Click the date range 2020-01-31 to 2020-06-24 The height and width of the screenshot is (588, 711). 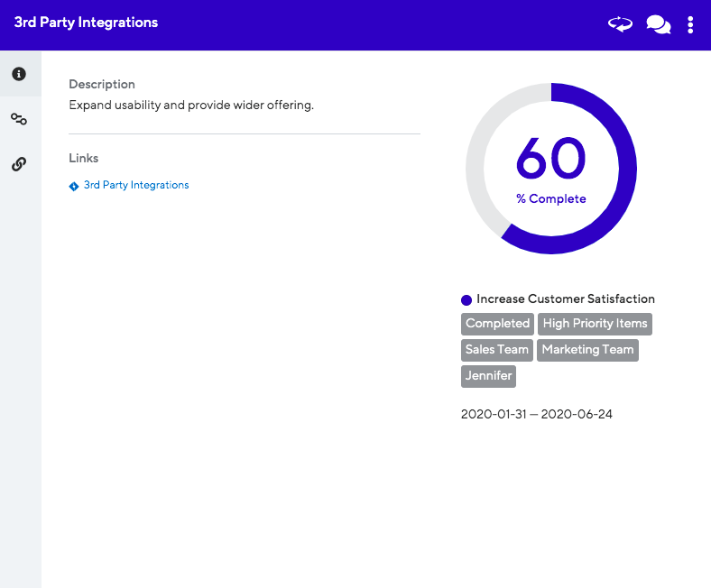(537, 415)
